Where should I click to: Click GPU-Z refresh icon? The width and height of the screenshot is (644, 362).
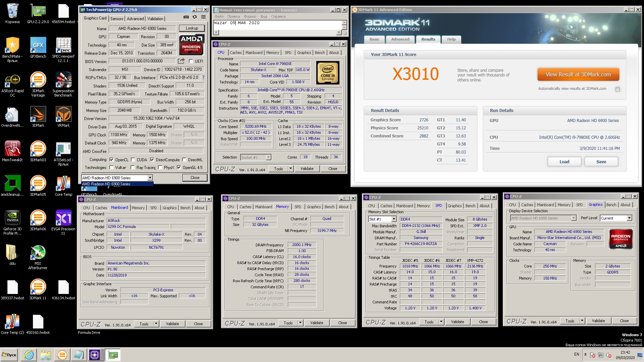(x=195, y=17)
